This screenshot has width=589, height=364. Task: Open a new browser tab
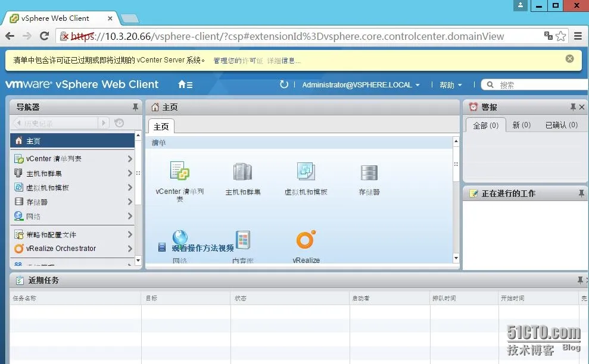tap(130, 18)
